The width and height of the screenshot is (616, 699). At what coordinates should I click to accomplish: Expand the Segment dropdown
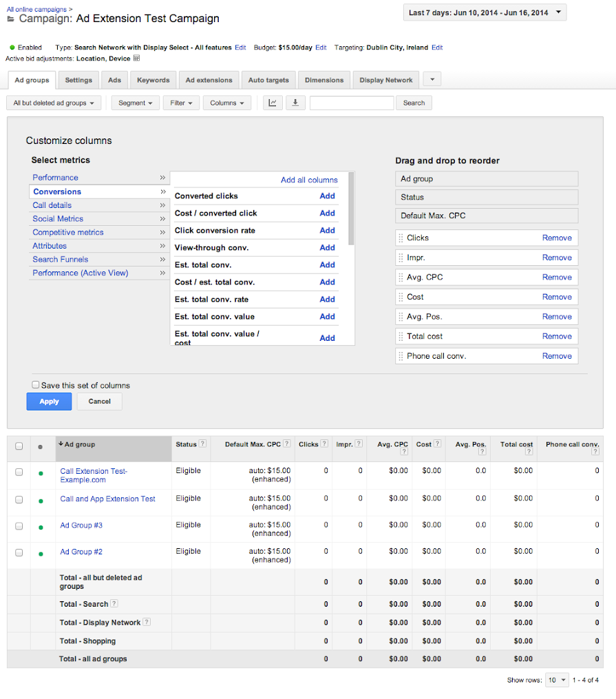[136, 103]
